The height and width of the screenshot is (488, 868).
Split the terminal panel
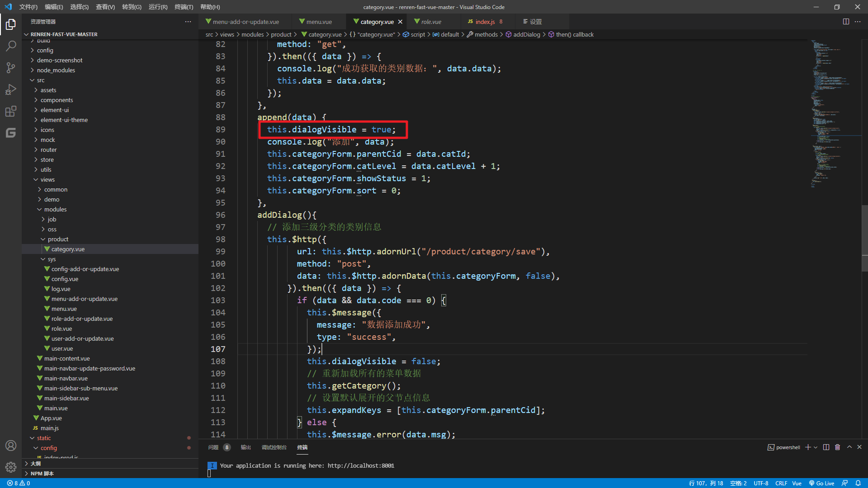(x=826, y=447)
